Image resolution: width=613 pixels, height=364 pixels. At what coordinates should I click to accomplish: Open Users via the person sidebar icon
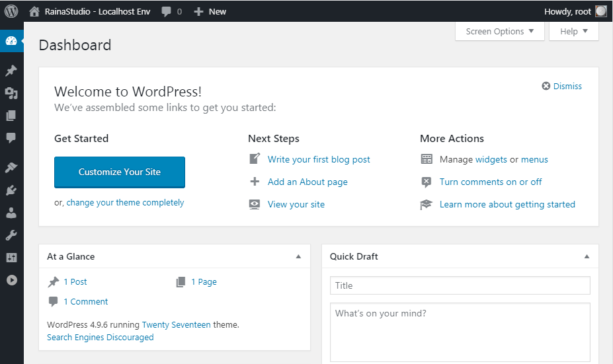[11, 213]
